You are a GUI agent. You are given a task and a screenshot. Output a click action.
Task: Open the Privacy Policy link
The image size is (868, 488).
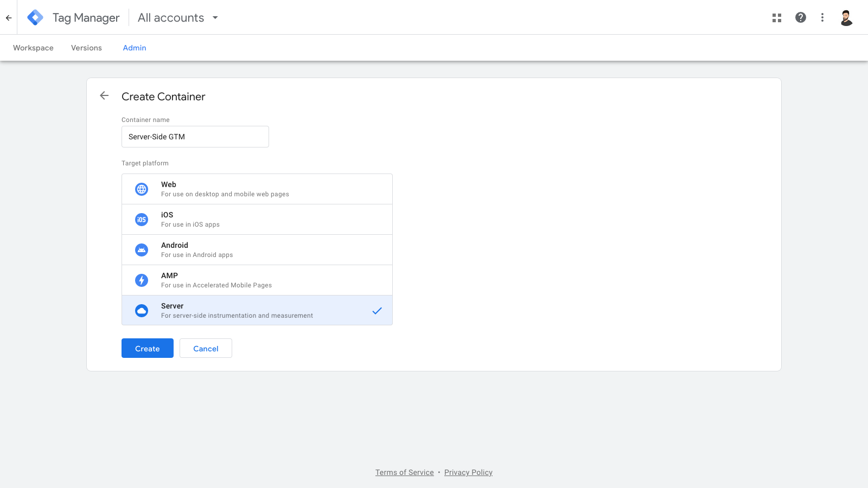pos(468,472)
